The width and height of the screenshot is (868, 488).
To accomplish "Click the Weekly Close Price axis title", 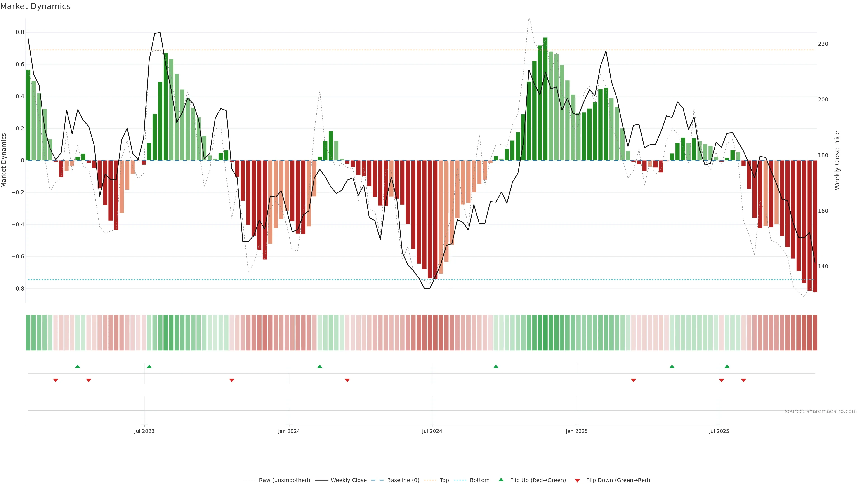I will click(837, 160).
